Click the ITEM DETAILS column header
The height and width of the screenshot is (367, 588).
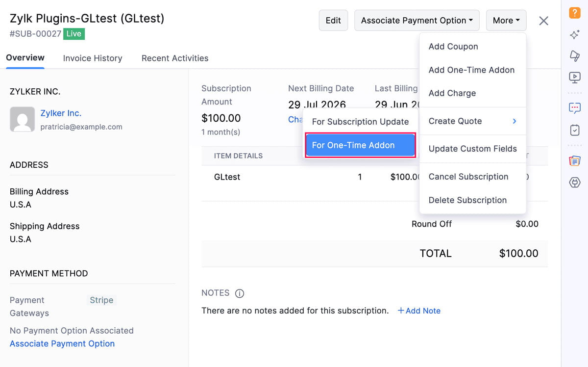tap(239, 156)
